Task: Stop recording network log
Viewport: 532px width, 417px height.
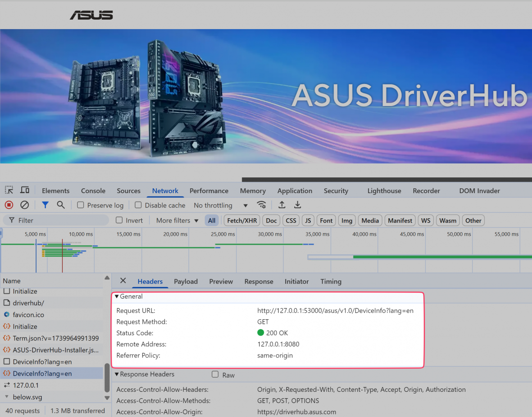Action: 9,205
